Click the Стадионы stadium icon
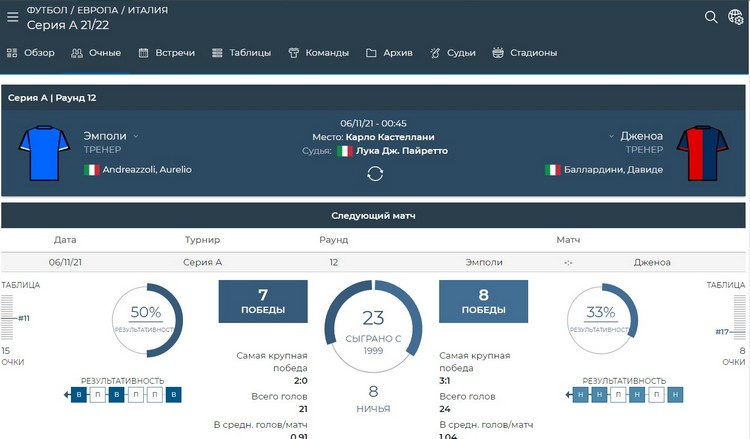750x439 pixels. (x=498, y=53)
